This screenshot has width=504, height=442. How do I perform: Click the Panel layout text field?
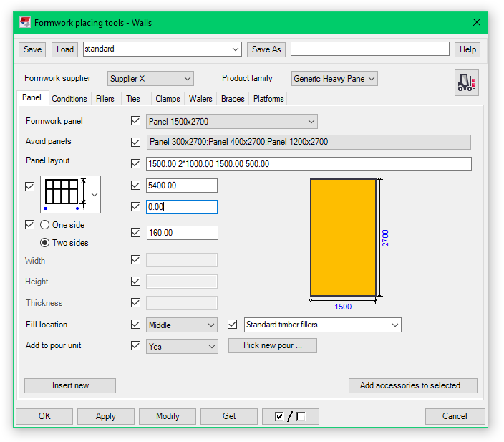tap(308, 164)
